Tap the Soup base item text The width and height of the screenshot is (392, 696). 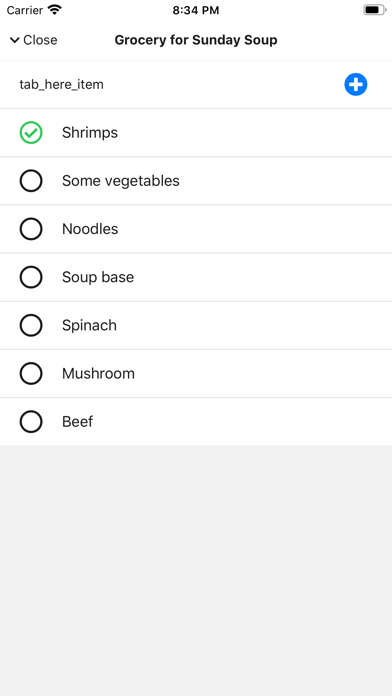(98, 277)
